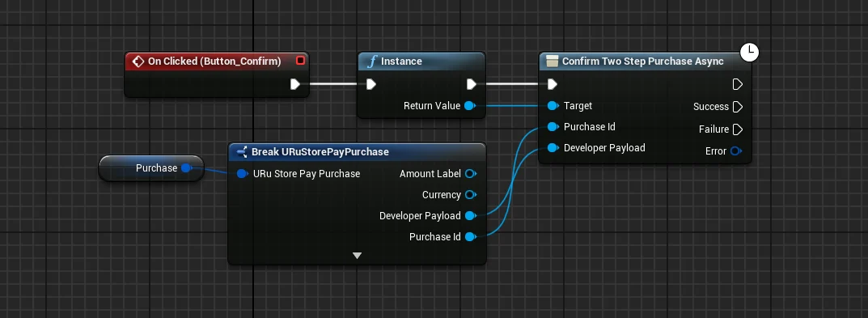Click the Break URuStorePayPurchase node header
Viewport: 868px width, 318px height.
(x=357, y=152)
